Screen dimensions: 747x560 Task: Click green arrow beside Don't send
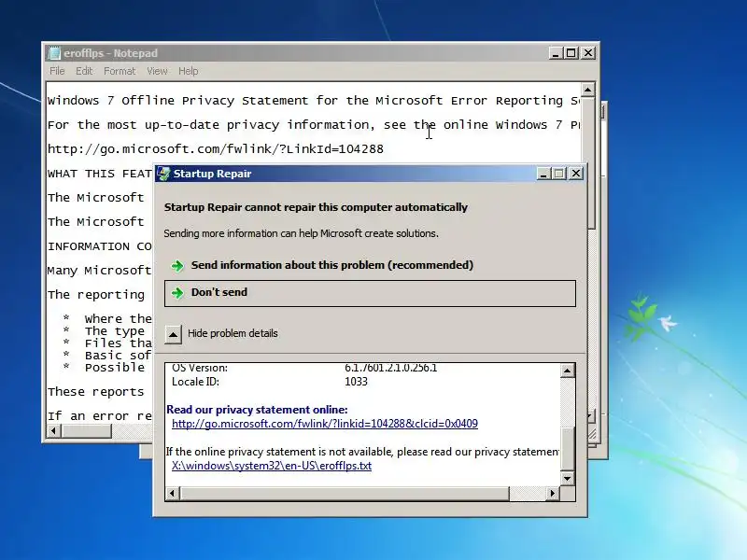[x=177, y=292]
